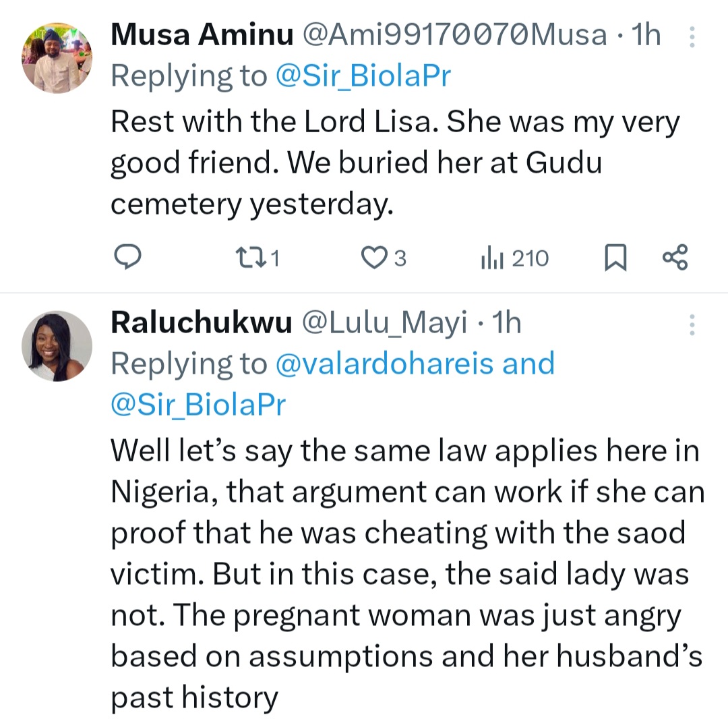Open Raluchukwu's profile picture

point(57,346)
